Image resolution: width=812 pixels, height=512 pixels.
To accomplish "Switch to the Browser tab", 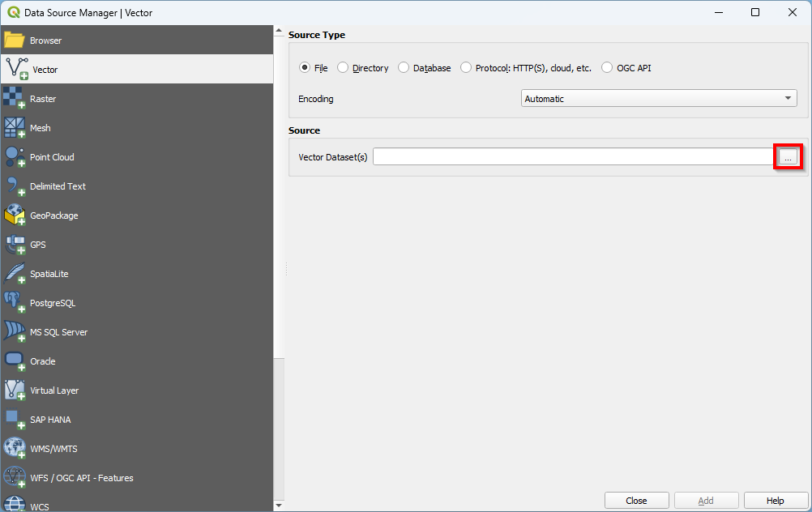I will click(x=45, y=41).
